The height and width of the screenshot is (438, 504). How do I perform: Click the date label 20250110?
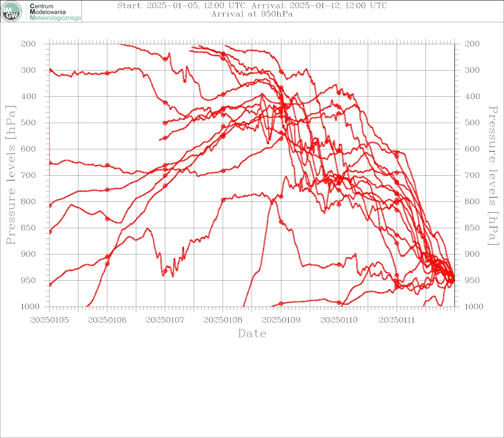339,320
